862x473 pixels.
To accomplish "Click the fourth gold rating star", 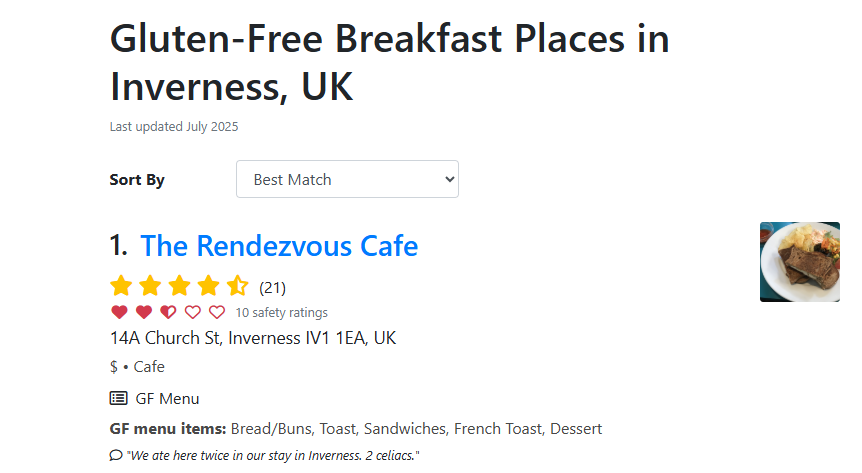I will point(208,286).
